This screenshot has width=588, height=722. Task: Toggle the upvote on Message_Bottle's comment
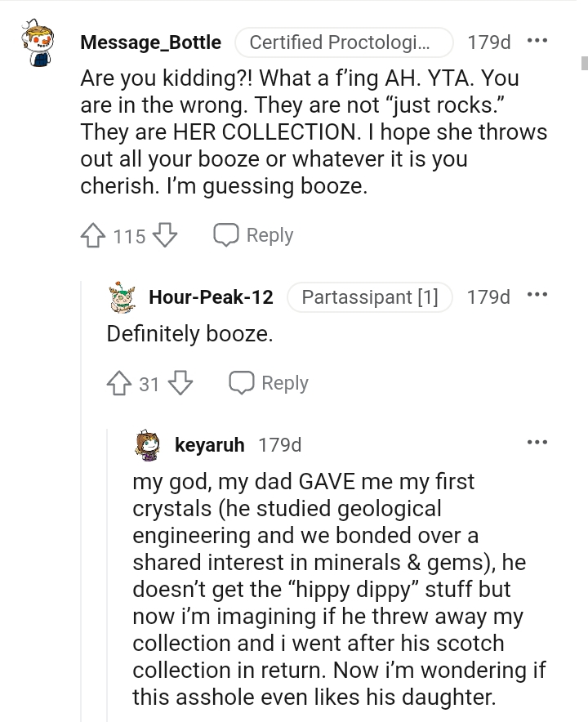92,235
